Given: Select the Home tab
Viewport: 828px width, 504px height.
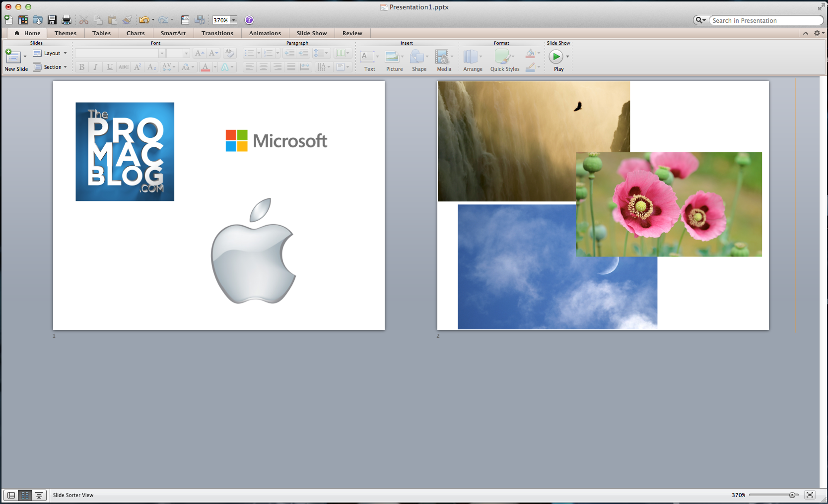Looking at the screenshot, I should [x=27, y=33].
